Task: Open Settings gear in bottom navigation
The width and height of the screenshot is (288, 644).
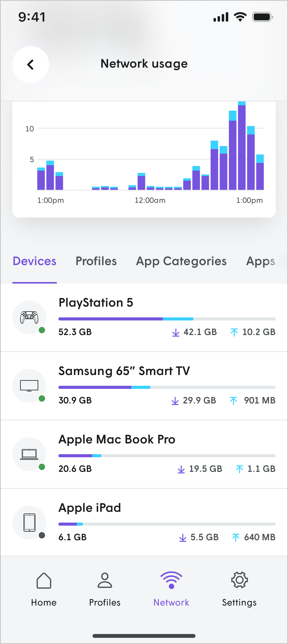Action: (239, 589)
